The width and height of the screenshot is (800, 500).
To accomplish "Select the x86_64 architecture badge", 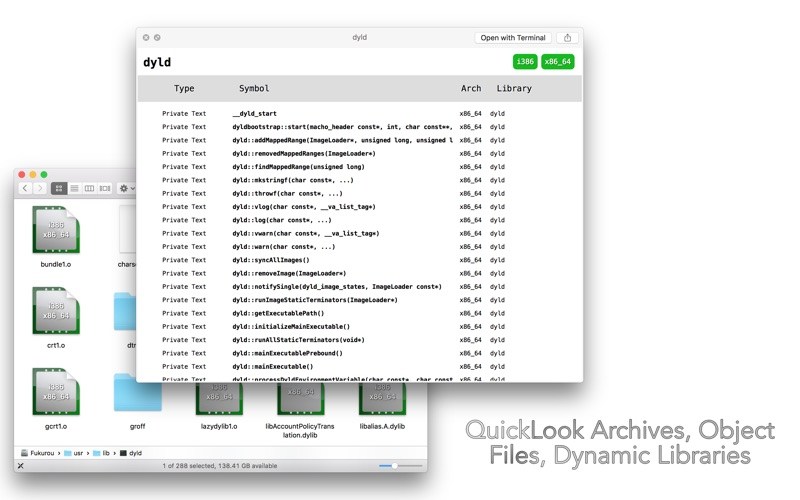I will [x=558, y=62].
